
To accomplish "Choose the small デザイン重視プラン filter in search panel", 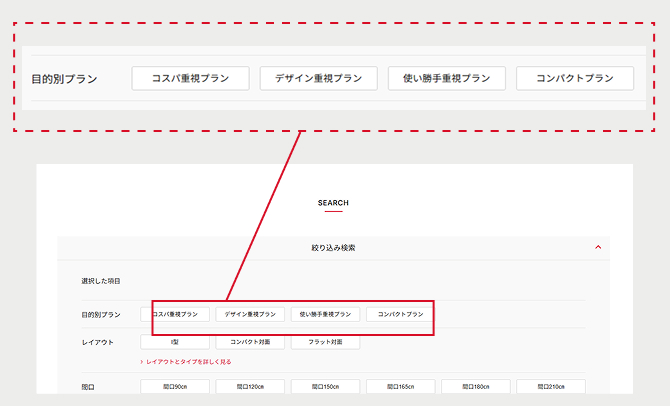I will 250,314.
